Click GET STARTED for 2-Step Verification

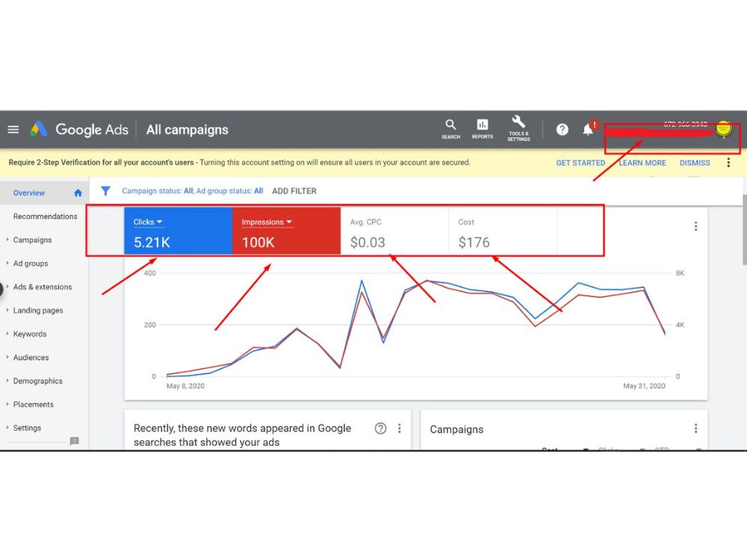click(580, 163)
